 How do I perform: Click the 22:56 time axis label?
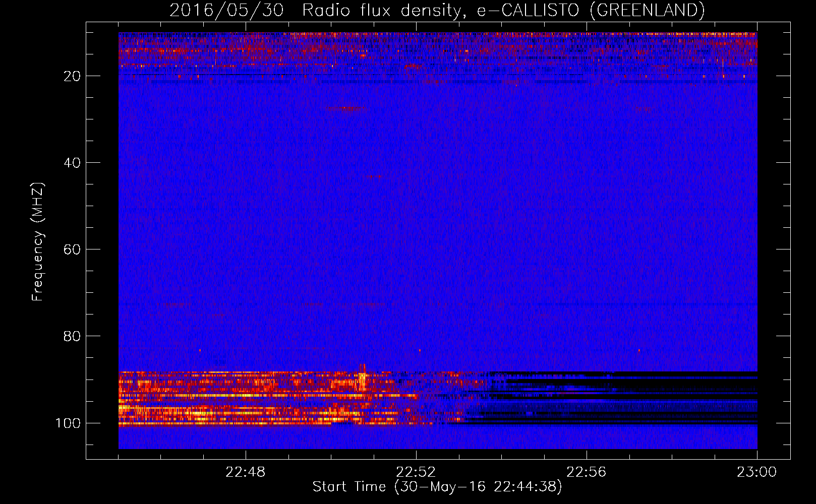[587, 472]
